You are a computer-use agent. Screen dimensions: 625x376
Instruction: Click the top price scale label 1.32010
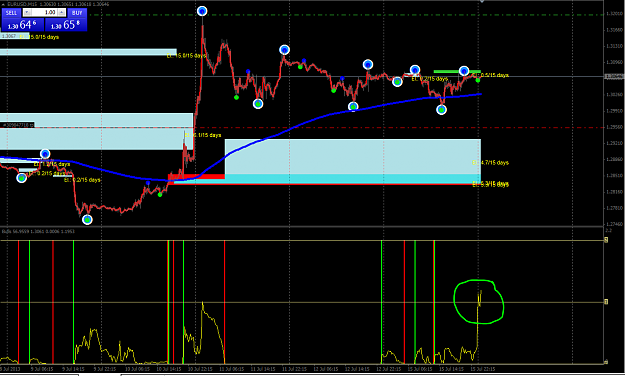(614, 14)
